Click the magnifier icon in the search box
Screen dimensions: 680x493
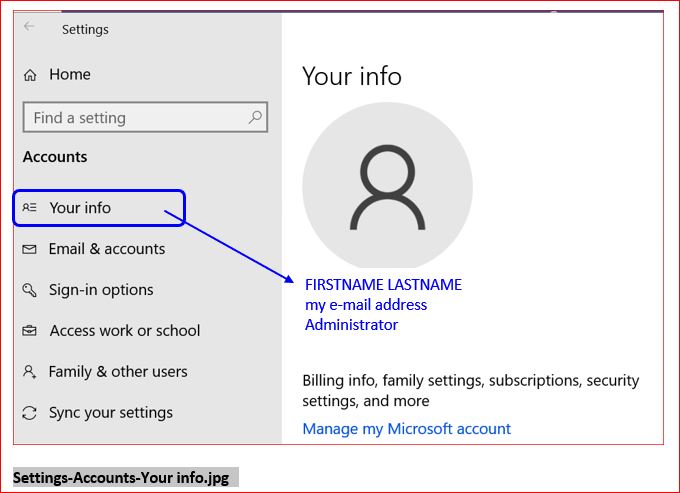(x=256, y=117)
